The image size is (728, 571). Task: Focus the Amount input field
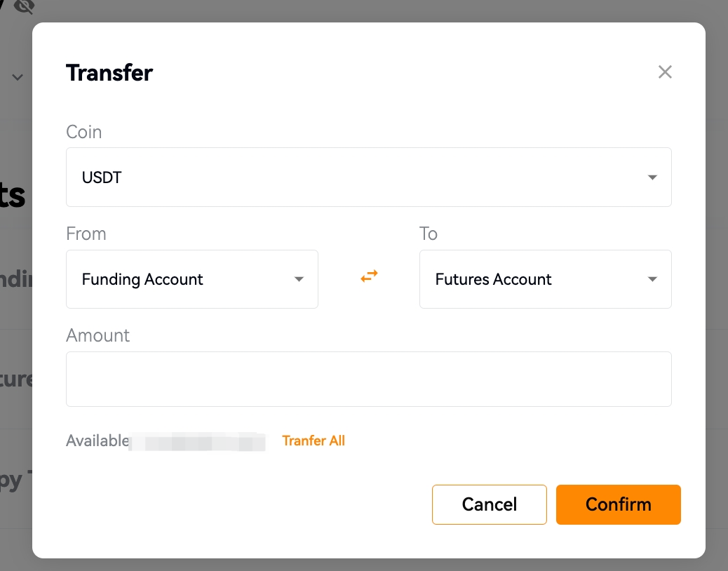point(369,379)
